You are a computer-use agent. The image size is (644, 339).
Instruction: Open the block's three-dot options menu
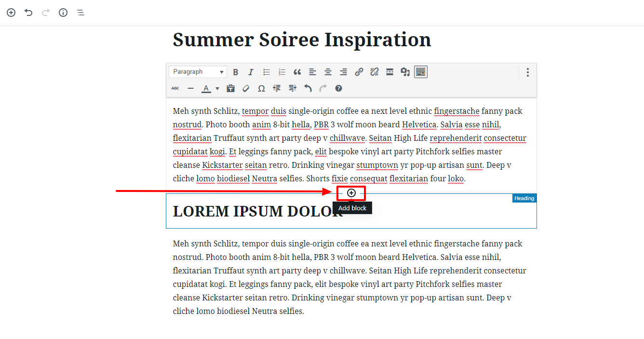pyautogui.click(x=528, y=72)
